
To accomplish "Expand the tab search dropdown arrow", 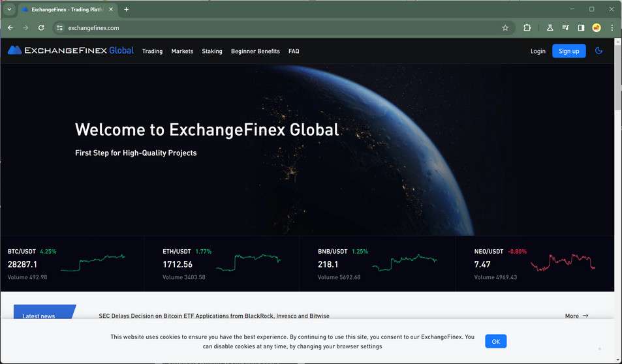I will [9, 9].
